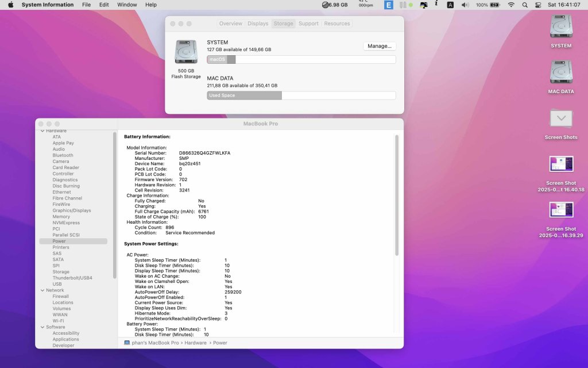This screenshot has width=588, height=368.
Task: Select Bluetooth in the Hardware list
Action: (x=63, y=155)
